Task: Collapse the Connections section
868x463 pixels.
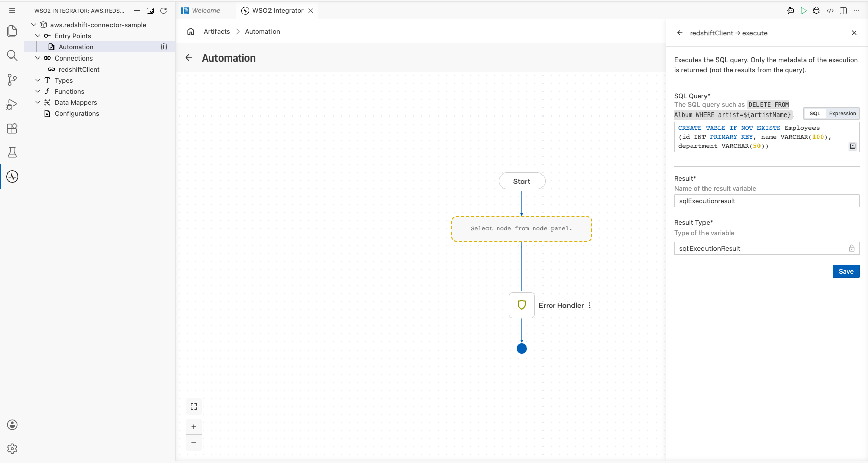Action: point(38,58)
